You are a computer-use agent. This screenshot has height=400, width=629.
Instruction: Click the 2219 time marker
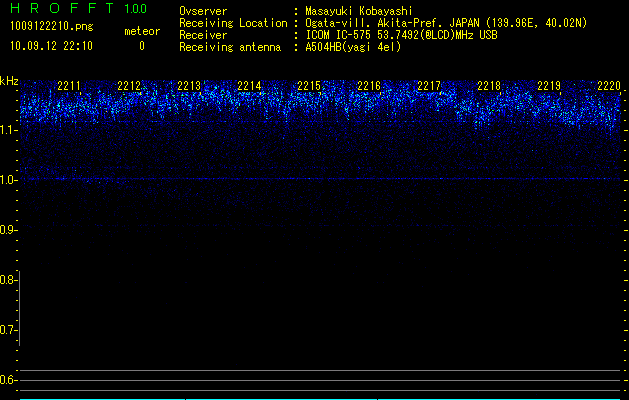tap(549, 86)
